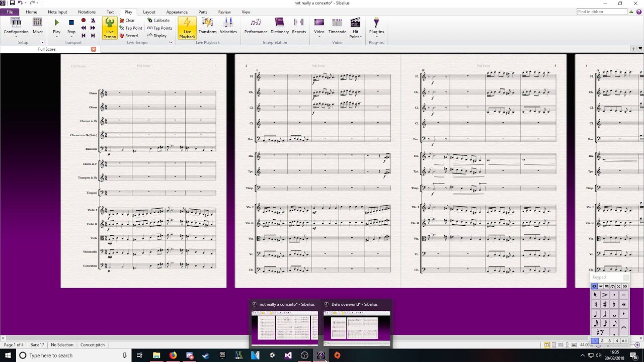The height and width of the screenshot is (362, 644).
Task: Choose the eighth note on Keypad
Action: click(614, 323)
